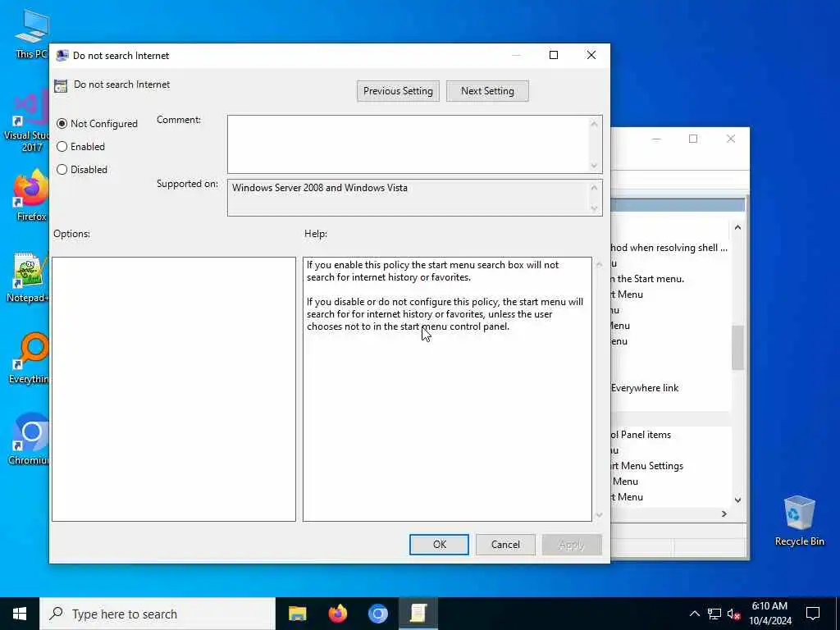Minimize the background policy editor window
The image size is (840, 630).
[656, 139]
